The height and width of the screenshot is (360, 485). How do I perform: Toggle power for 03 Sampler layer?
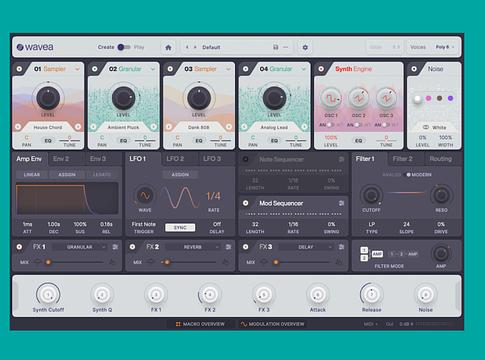(x=170, y=69)
